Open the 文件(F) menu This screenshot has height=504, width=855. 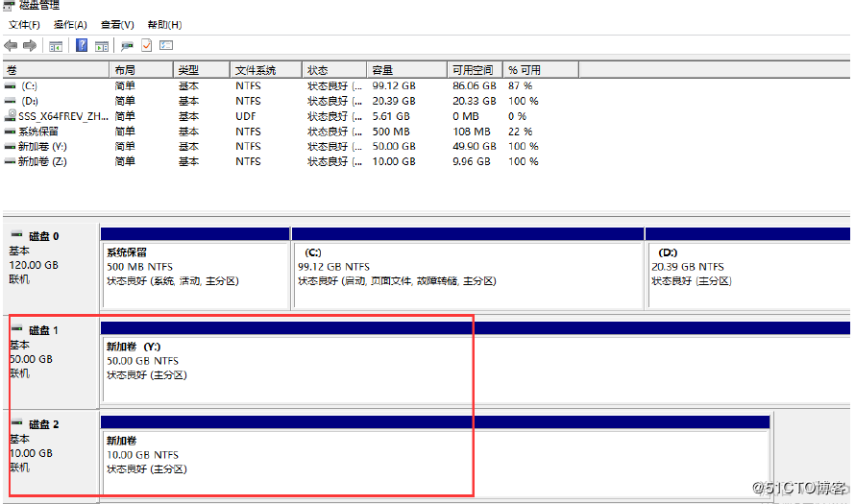tap(24, 25)
